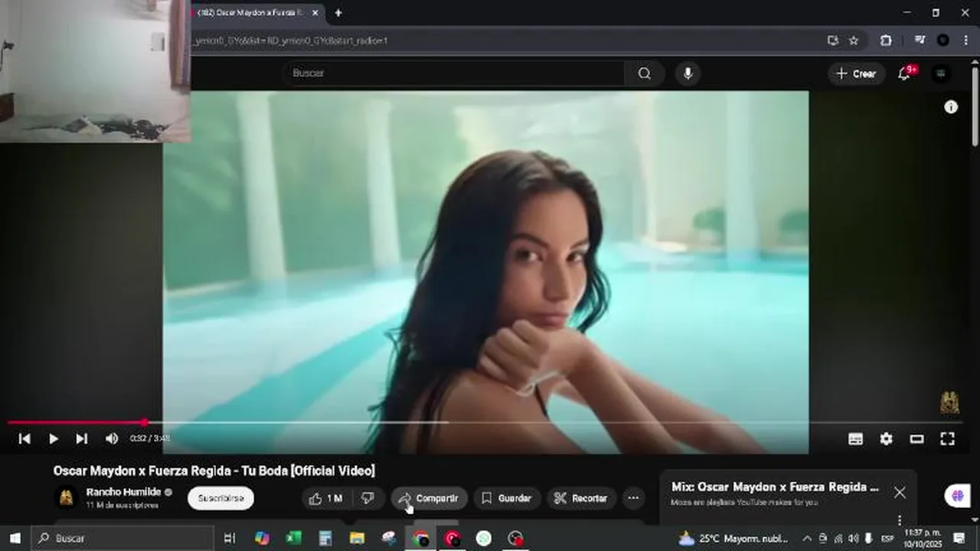This screenshot has width=980, height=551.
Task: Start voice search with the microphone
Action: [688, 73]
